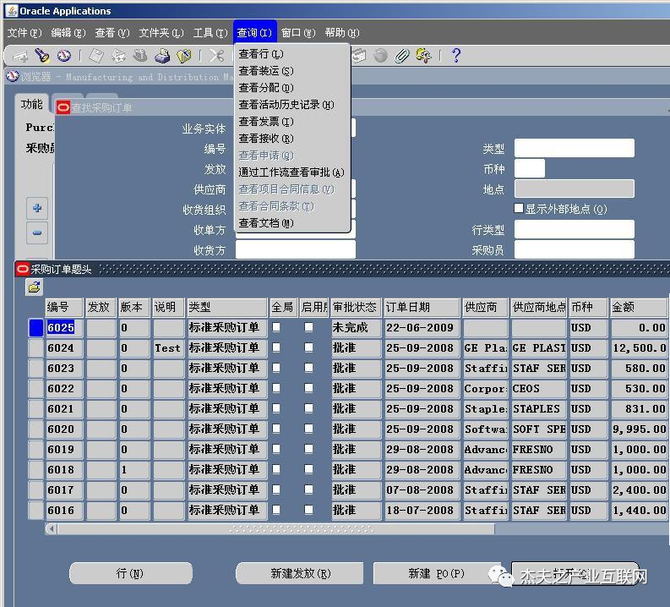Click the CEOS supplier site cell
The width and height of the screenshot is (670, 607).
[538, 388]
